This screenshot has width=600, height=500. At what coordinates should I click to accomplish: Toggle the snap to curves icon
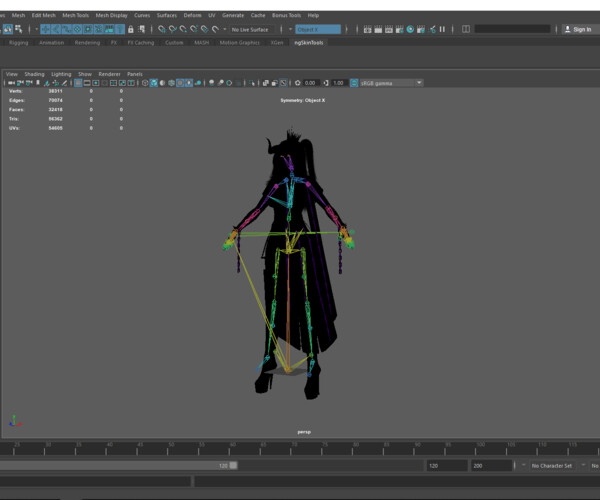pyautogui.click(x=173, y=29)
